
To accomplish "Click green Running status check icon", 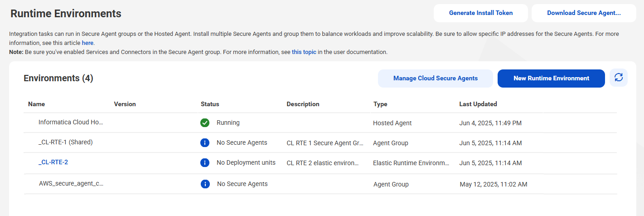I will 205,123.
